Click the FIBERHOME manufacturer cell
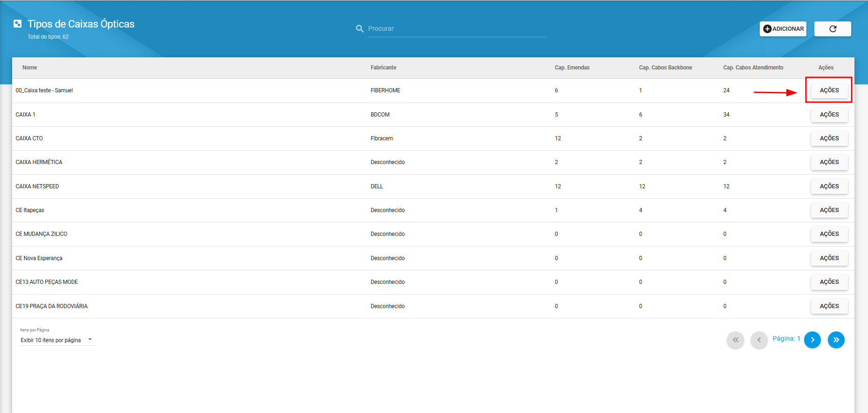The image size is (868, 413). tap(385, 90)
